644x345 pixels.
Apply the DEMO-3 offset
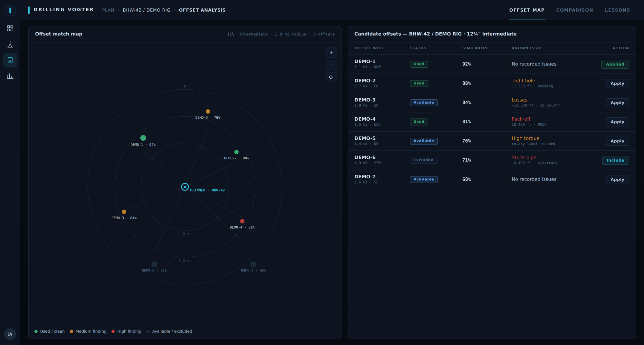pos(617,103)
